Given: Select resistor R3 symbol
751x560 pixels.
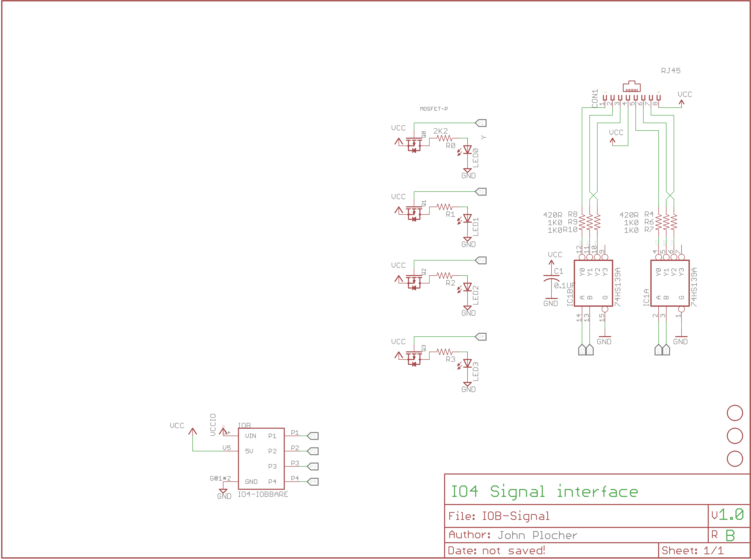Looking at the screenshot, I should pos(444,352).
